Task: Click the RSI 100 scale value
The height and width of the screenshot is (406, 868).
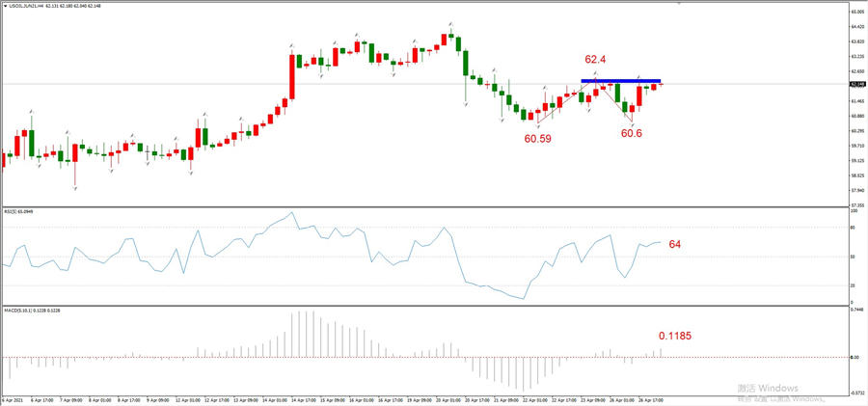Action: [854, 211]
